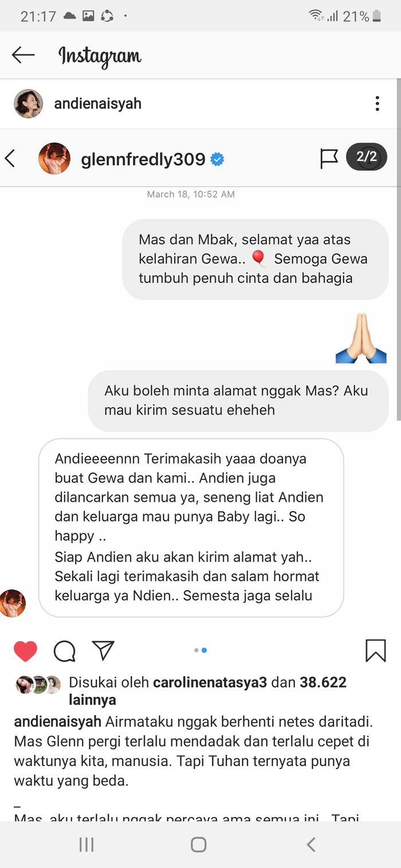Screen dimensions: 401x868
Task: Open the three-dot post options menu
Action: point(377,104)
